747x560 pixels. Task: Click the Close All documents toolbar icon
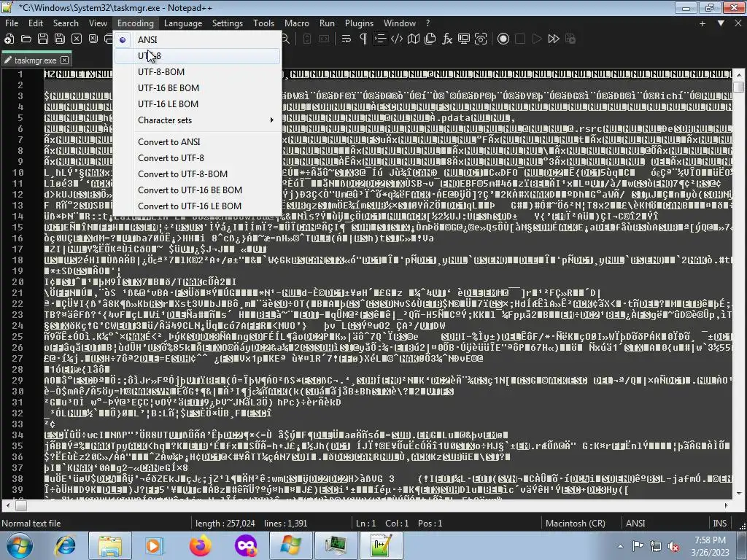click(x=93, y=39)
